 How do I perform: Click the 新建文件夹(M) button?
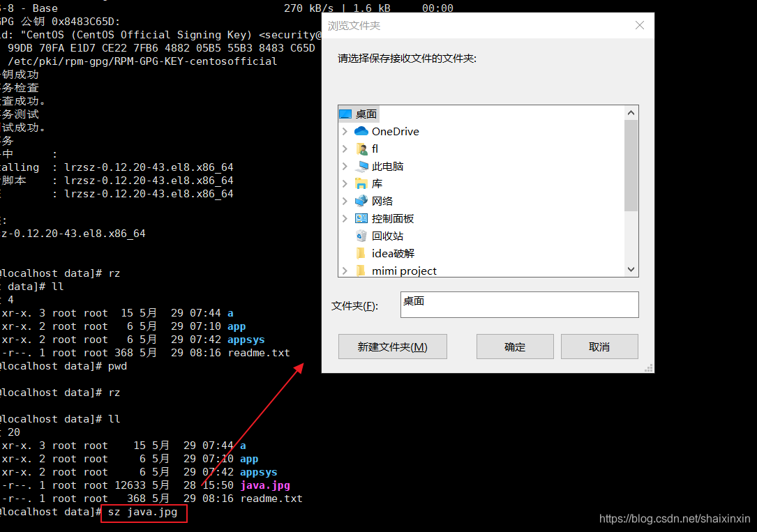coord(392,347)
